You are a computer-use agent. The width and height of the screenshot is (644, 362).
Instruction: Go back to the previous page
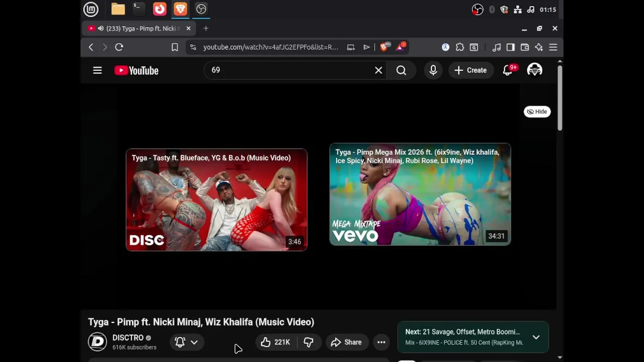tap(91, 47)
